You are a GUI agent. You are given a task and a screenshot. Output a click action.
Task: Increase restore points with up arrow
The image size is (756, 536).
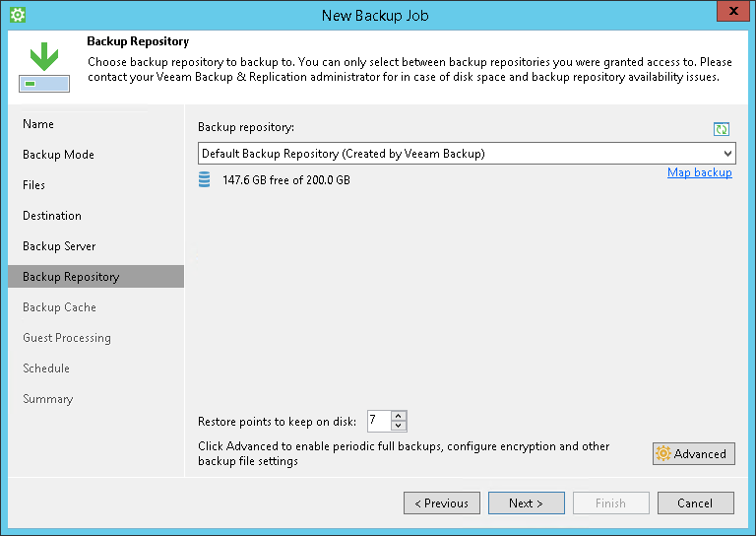pyautogui.click(x=399, y=416)
